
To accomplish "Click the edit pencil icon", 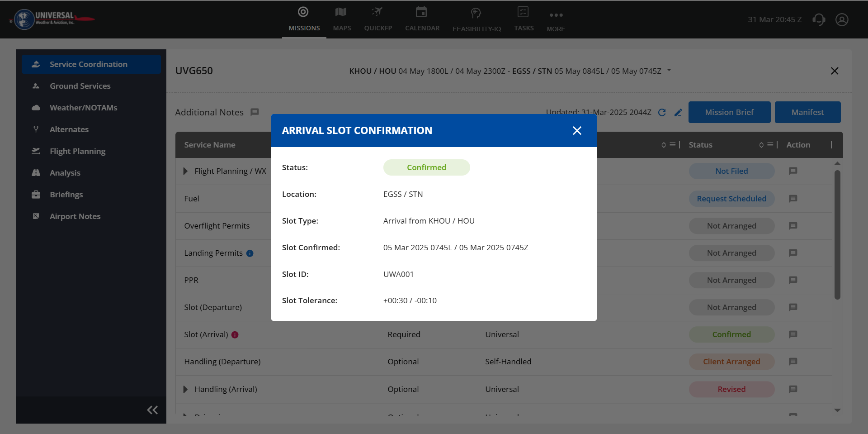I will pyautogui.click(x=678, y=112).
